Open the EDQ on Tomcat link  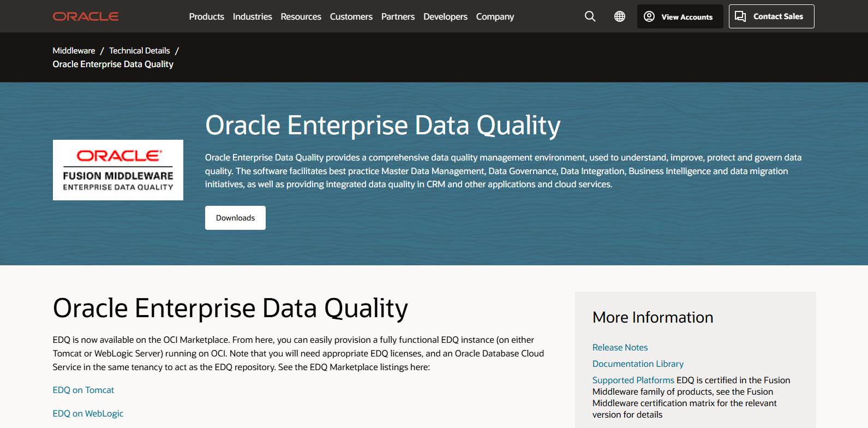tap(83, 390)
